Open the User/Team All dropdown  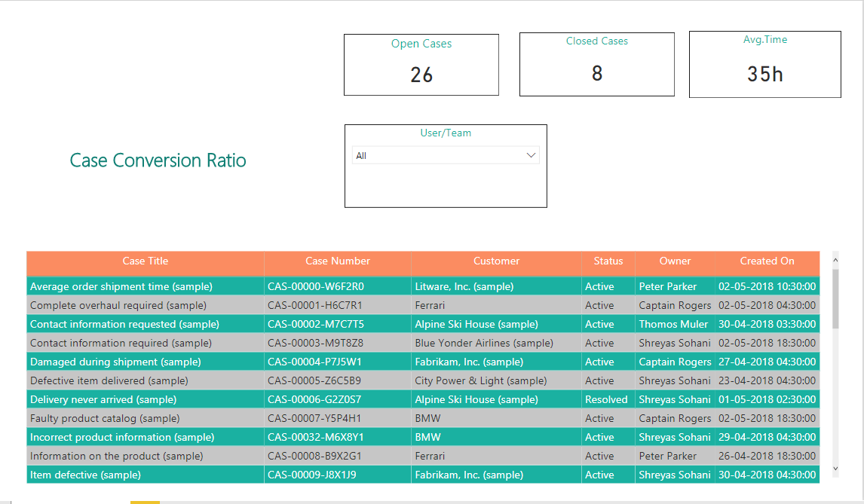point(446,155)
